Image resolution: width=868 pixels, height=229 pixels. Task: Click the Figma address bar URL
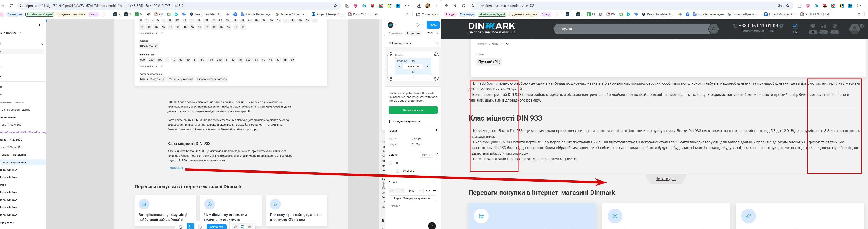[105, 6]
